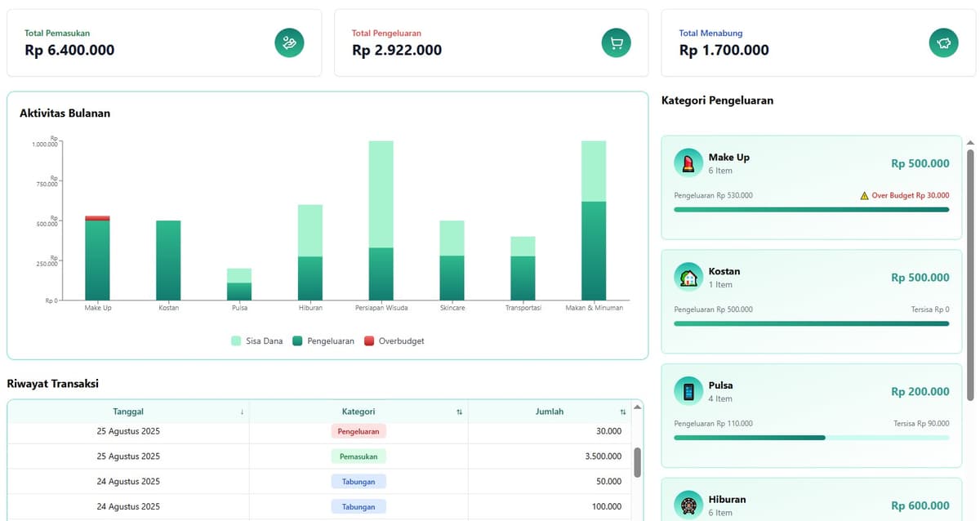Open the Kategori column sort control

459,412
